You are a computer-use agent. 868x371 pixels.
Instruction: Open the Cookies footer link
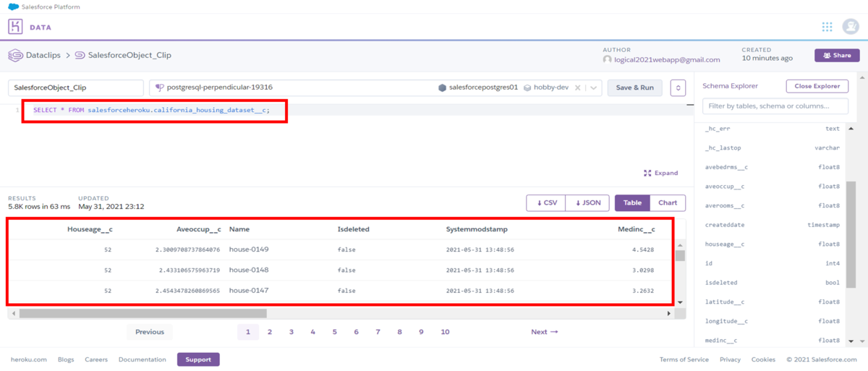(x=763, y=359)
